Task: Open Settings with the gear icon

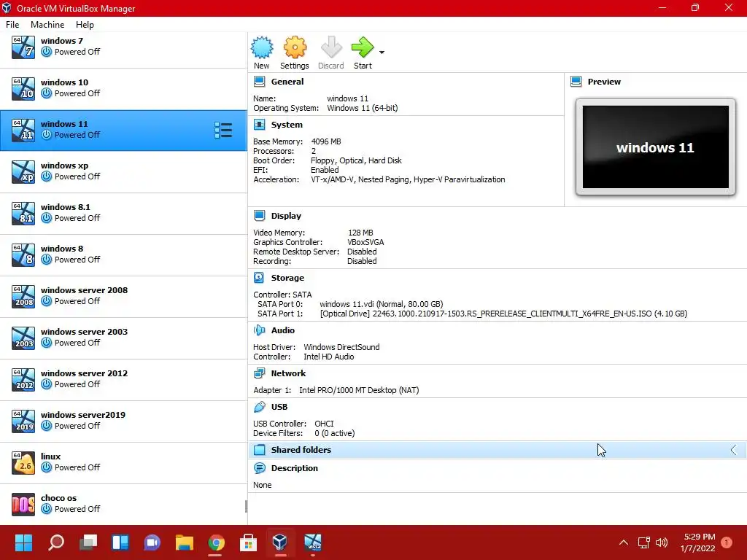Action: pyautogui.click(x=295, y=47)
